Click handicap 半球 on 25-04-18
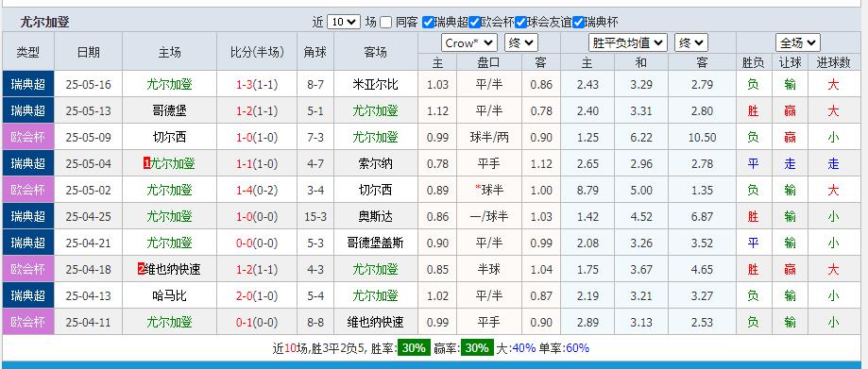868x369 pixels. 489,269
